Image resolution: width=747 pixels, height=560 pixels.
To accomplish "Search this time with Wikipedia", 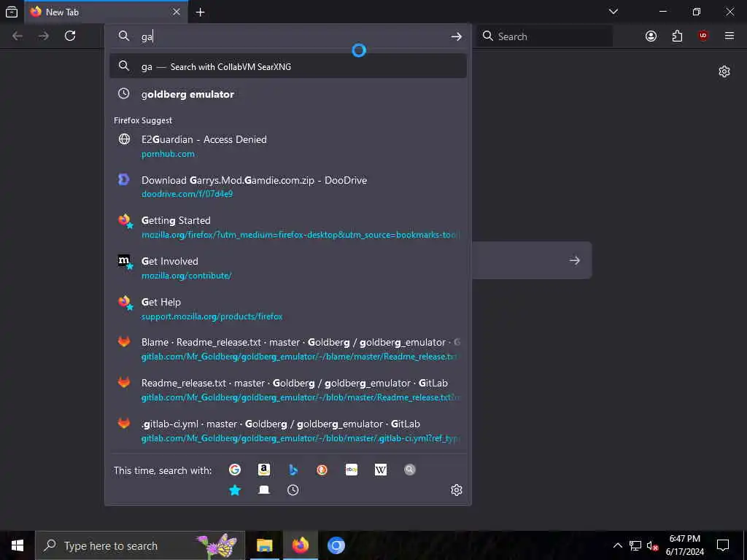I will [381, 470].
